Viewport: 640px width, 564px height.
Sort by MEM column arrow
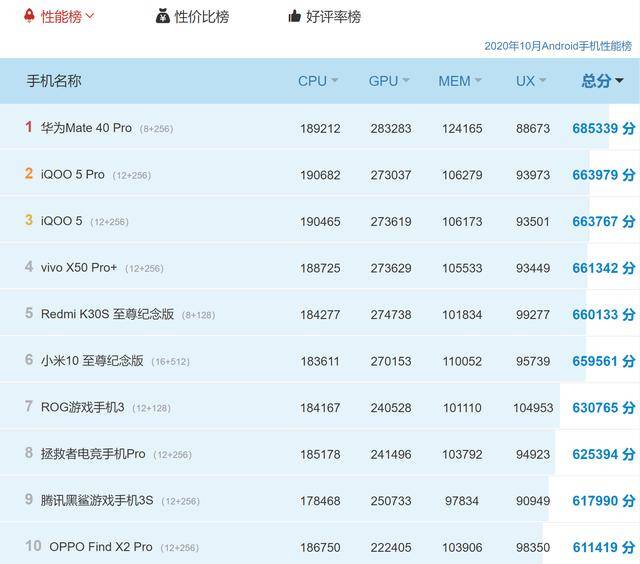click(478, 81)
